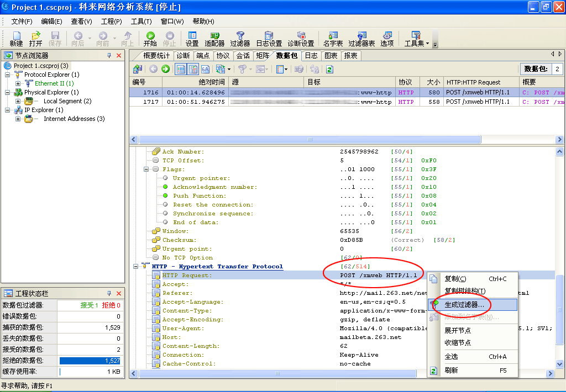
Task: Switch to the 协议 tab
Action: point(223,56)
